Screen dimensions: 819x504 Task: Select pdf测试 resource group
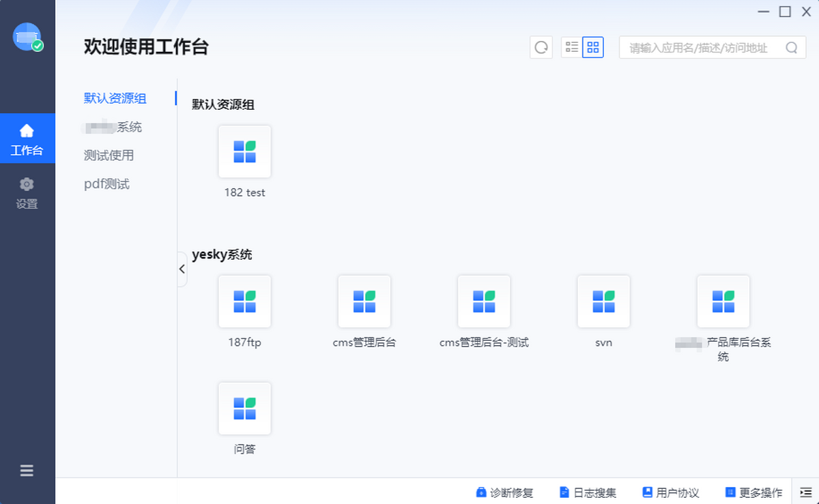click(x=106, y=184)
